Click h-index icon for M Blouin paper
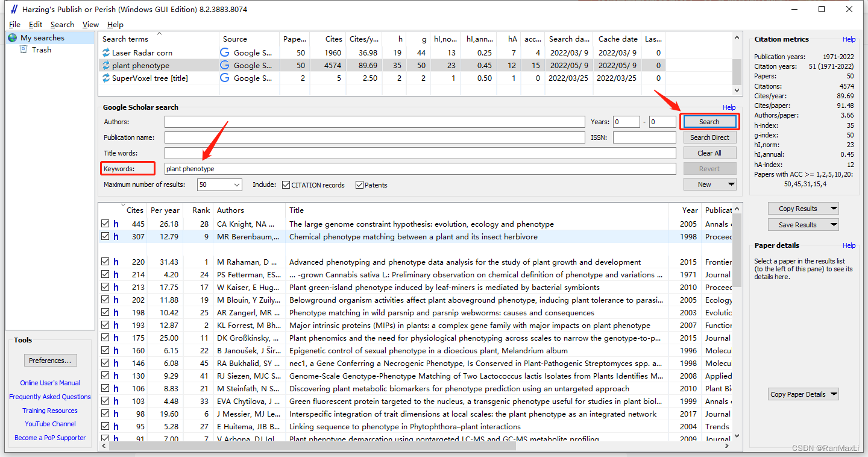 [x=116, y=300]
